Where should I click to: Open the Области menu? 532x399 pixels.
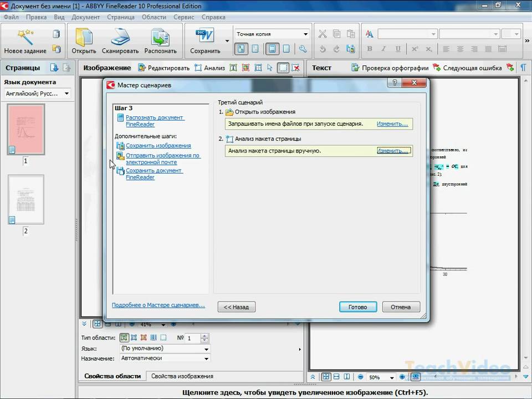(x=154, y=17)
